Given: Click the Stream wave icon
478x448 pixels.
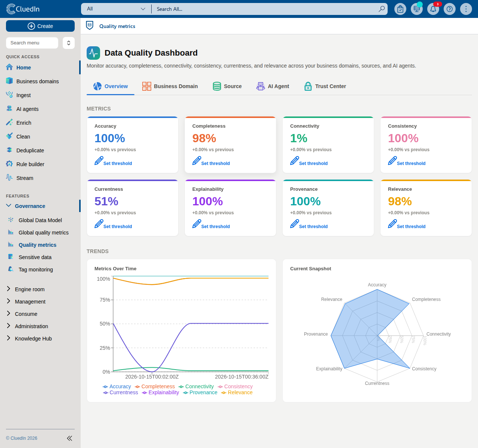Looking at the screenshot, I should pos(9,178).
